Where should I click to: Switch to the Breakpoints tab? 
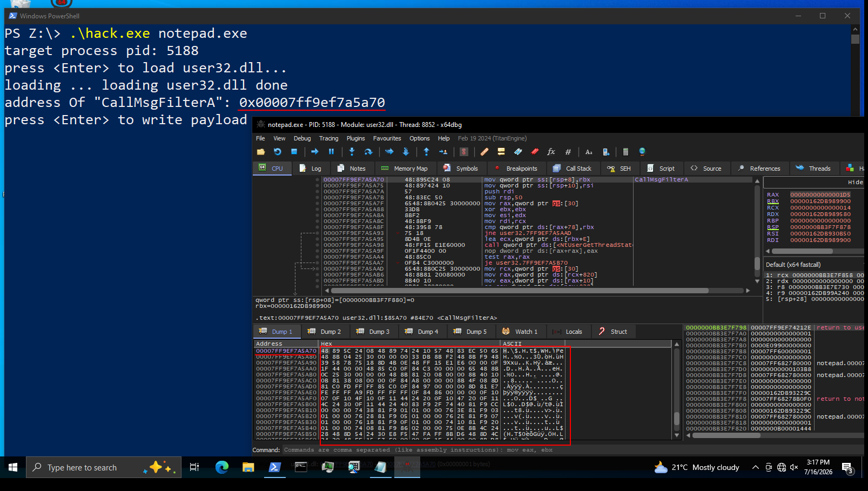[x=515, y=169]
